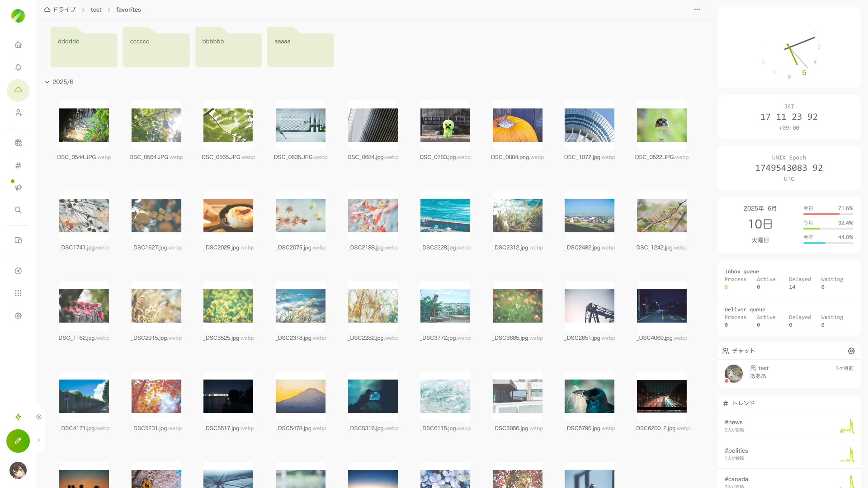Open DSC_0804.png.webp pumpkin image
The width and height of the screenshot is (868, 488).
(x=518, y=125)
